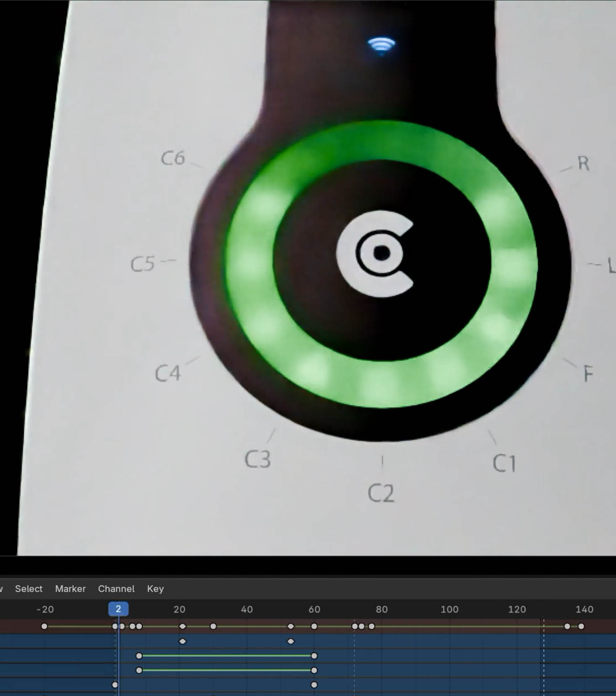Click the C3 label in the image
Viewport: 616px width, 696px height.
pos(257,459)
